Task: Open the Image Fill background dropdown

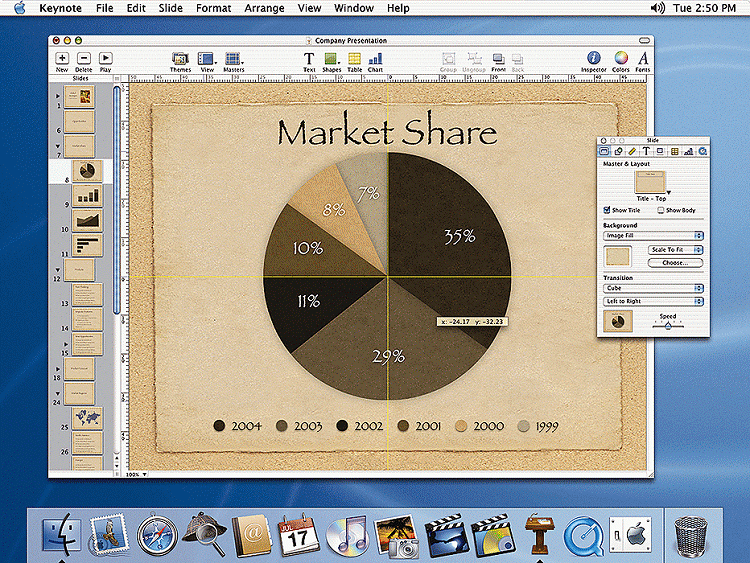Action: tap(653, 235)
